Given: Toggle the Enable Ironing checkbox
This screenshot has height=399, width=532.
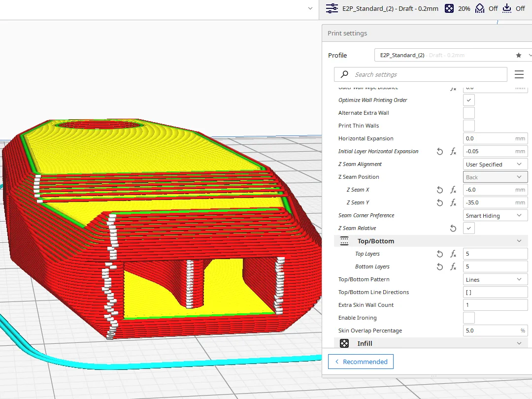Looking at the screenshot, I should point(469,318).
